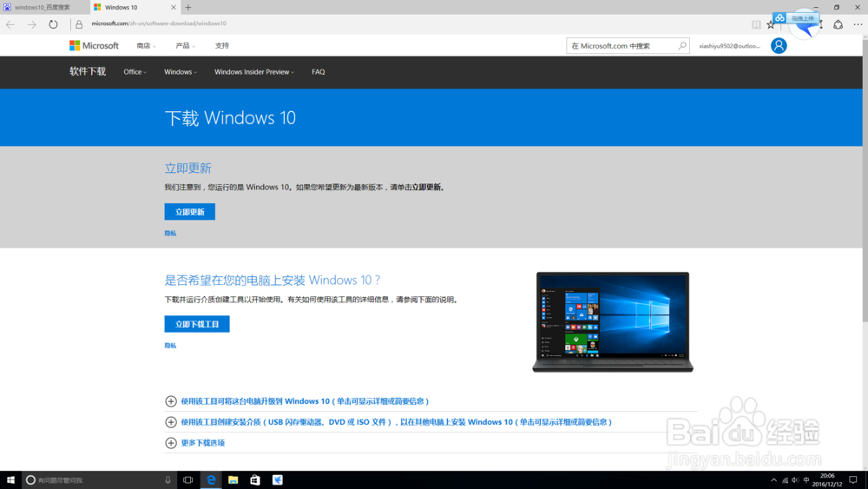Open Task View in taskbar
The width and height of the screenshot is (868, 489).
click(x=188, y=479)
